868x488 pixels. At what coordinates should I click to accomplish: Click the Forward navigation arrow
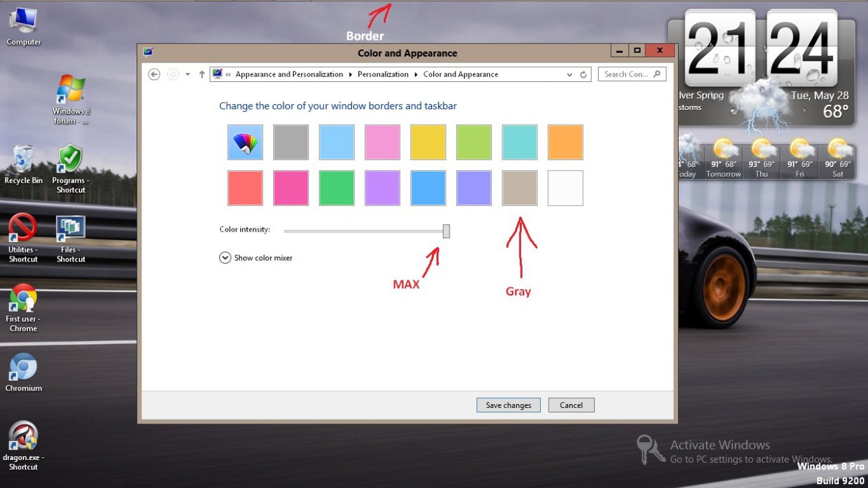pyautogui.click(x=172, y=74)
